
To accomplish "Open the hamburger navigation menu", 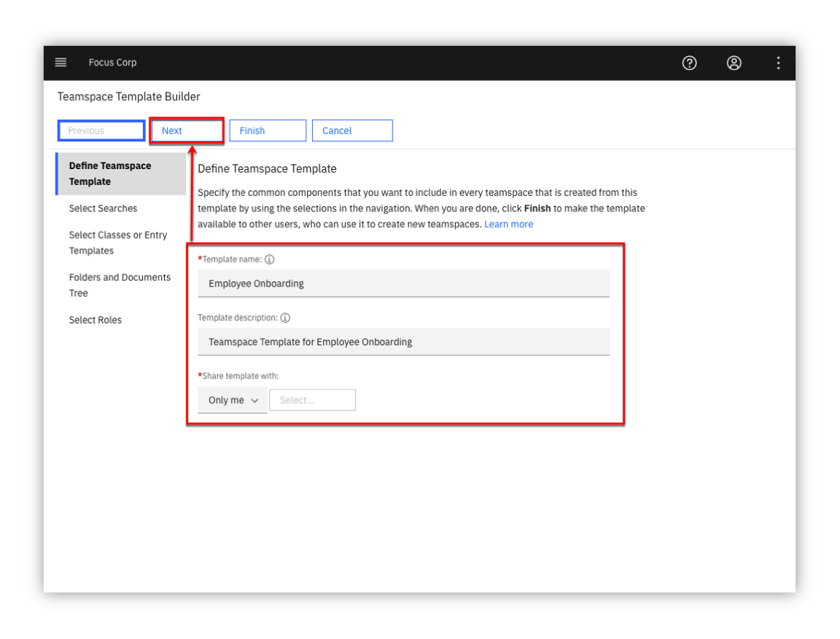I will [61, 63].
